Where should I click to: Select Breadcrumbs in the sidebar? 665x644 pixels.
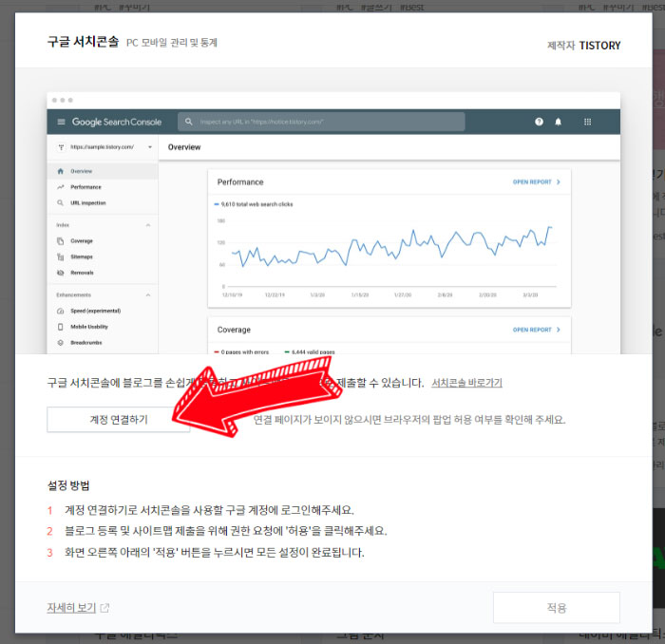tap(103, 343)
